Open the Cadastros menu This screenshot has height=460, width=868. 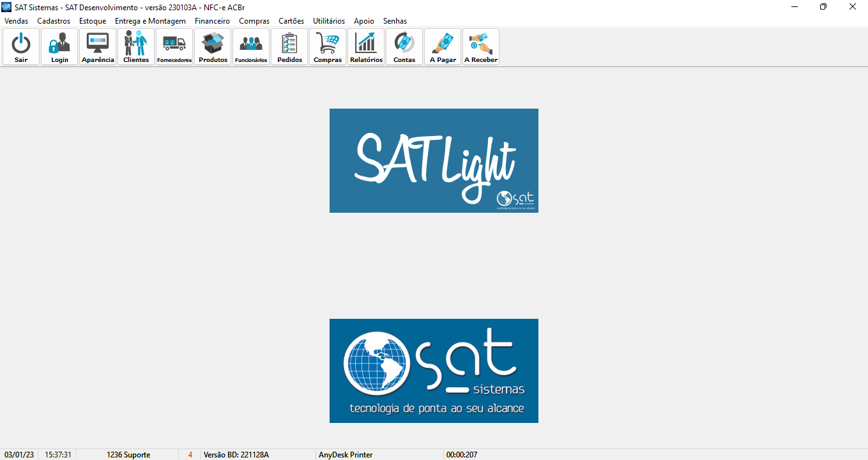pos(54,21)
